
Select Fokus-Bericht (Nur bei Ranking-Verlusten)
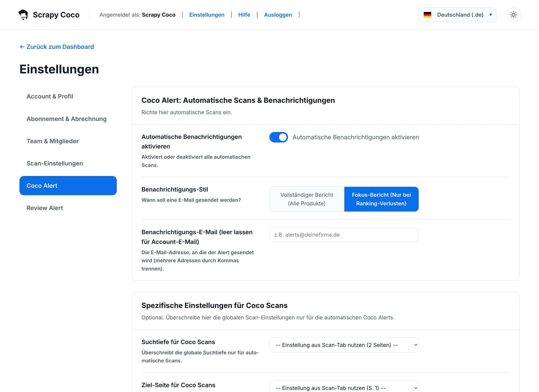[381, 199]
